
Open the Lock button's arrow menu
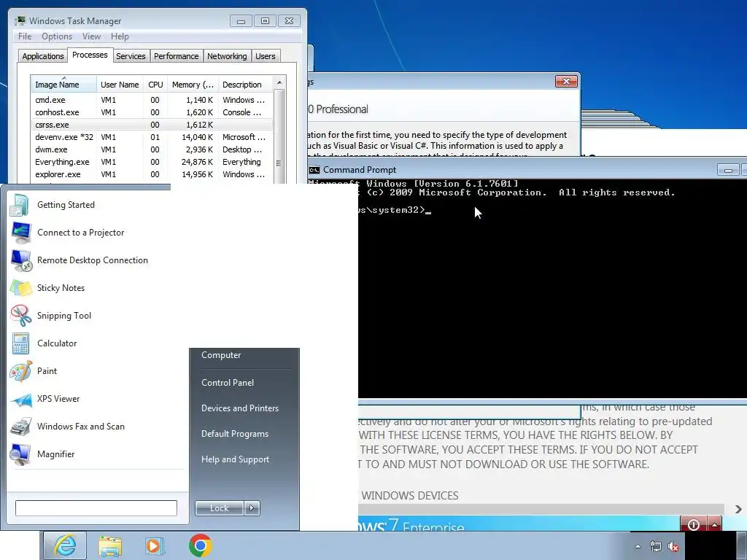tap(252, 508)
